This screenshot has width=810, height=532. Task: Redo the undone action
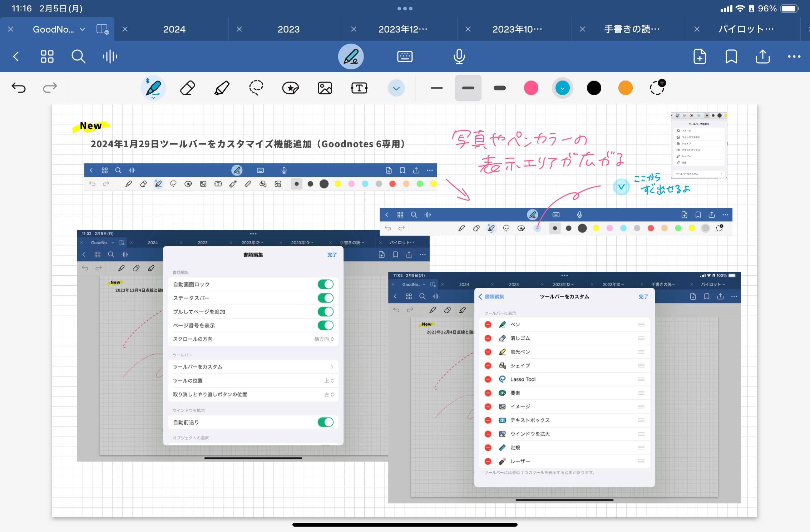pos(50,88)
